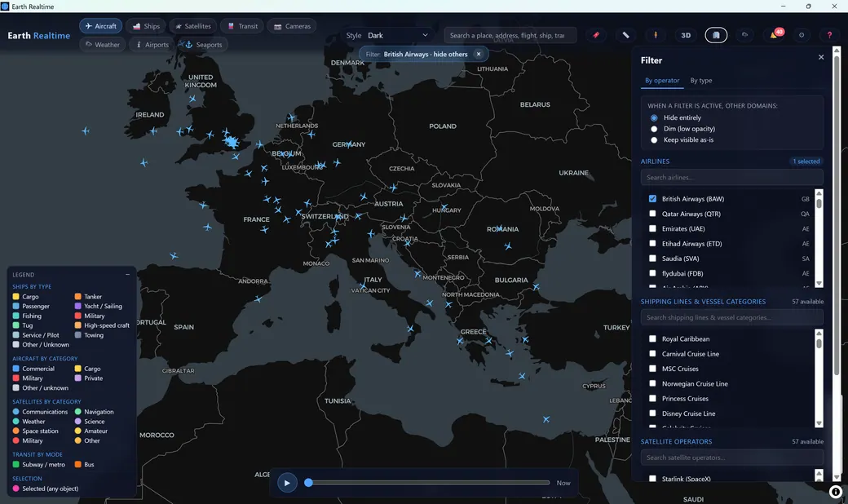
Task: Check Disney Cruise Line checkbox
Action: coord(652,413)
